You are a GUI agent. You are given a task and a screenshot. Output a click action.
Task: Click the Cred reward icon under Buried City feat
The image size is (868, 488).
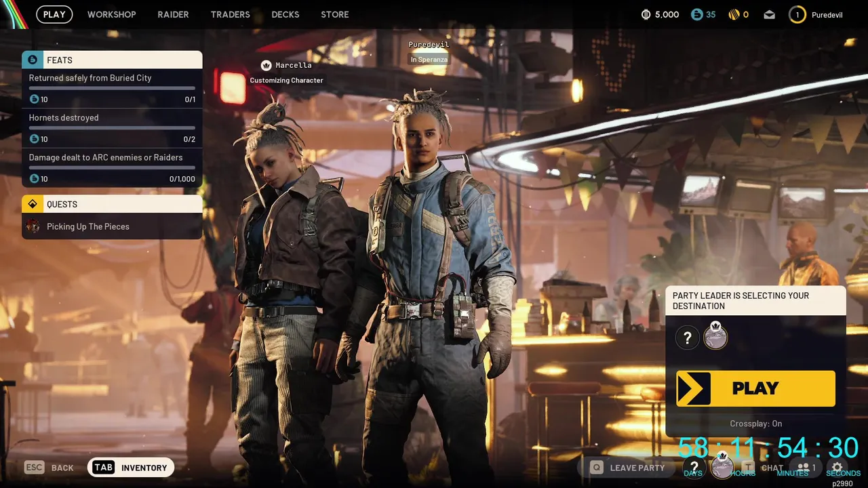click(x=34, y=99)
